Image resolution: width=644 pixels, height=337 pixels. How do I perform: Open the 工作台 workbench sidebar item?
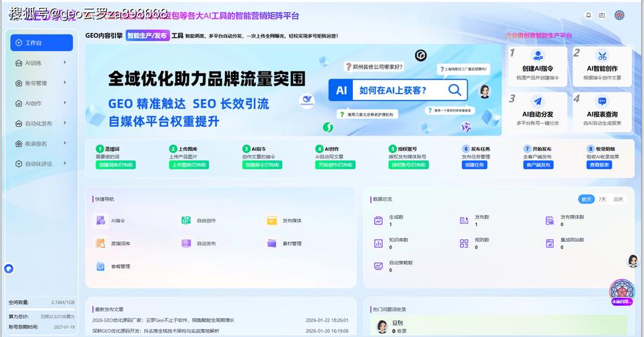[42, 42]
